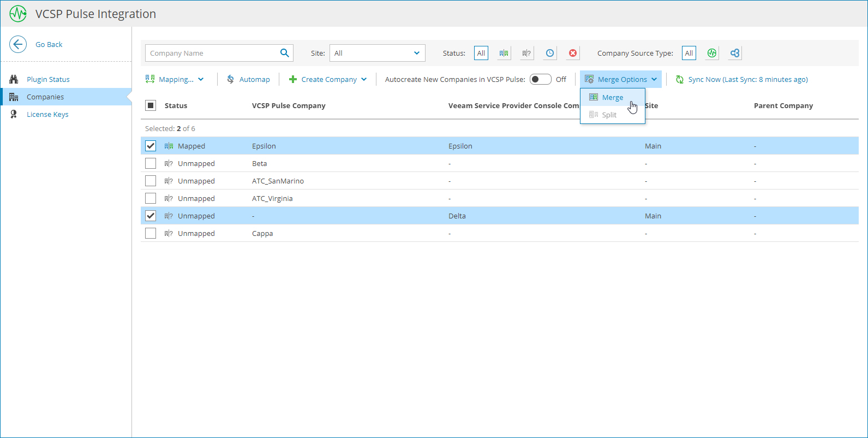Filter status by red error icon

(x=573, y=53)
